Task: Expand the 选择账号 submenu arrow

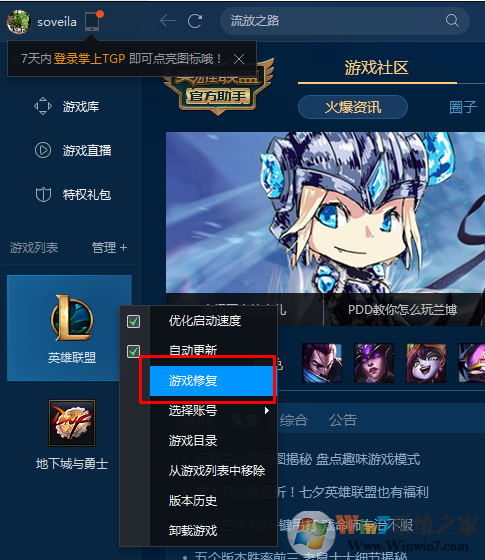Action: [267, 410]
